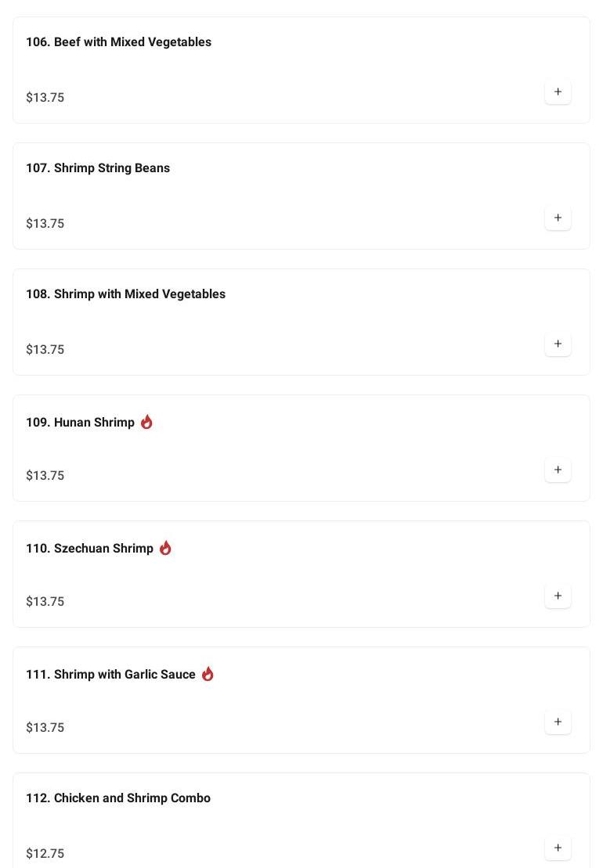Add Chicken and Shrimp Combo plus icon
The image size is (603, 868).
[558, 848]
